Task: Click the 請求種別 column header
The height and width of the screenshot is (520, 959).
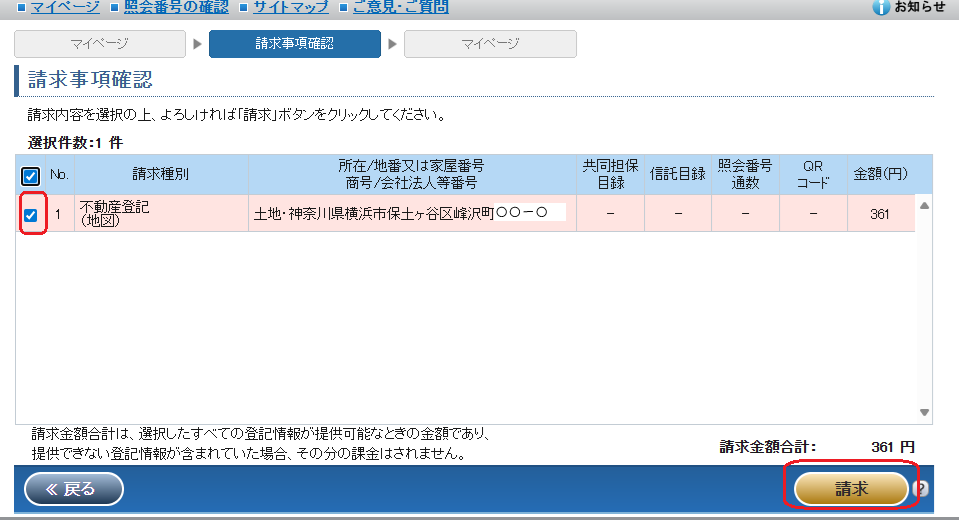Action: point(161,174)
